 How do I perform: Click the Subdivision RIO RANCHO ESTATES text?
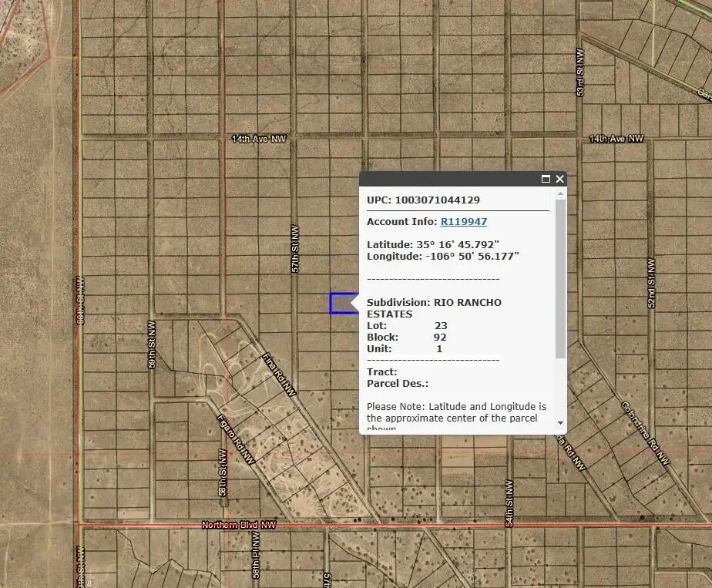point(435,302)
